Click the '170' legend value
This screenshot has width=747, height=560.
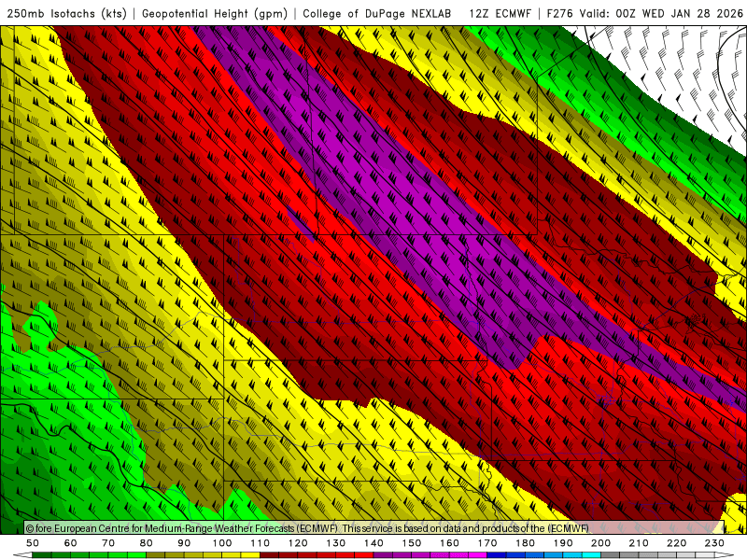[487, 543]
